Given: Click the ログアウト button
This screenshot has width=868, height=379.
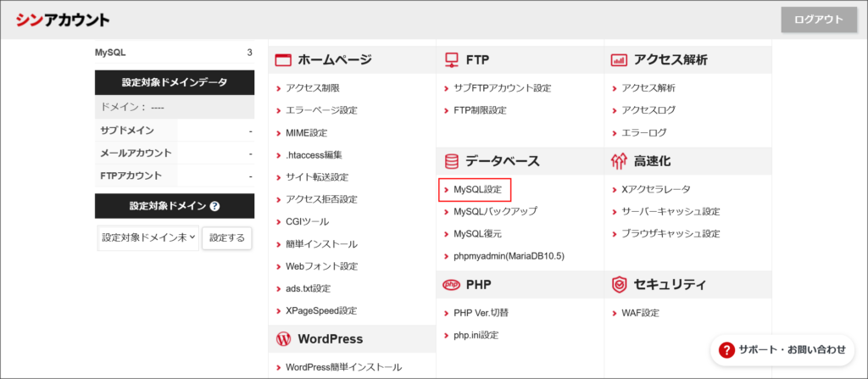Looking at the screenshot, I should point(819,20).
